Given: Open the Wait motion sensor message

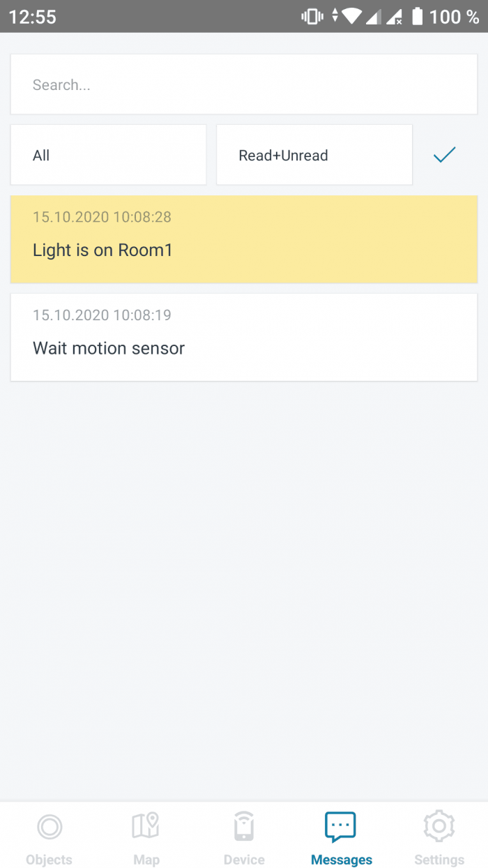Looking at the screenshot, I should tap(244, 337).
